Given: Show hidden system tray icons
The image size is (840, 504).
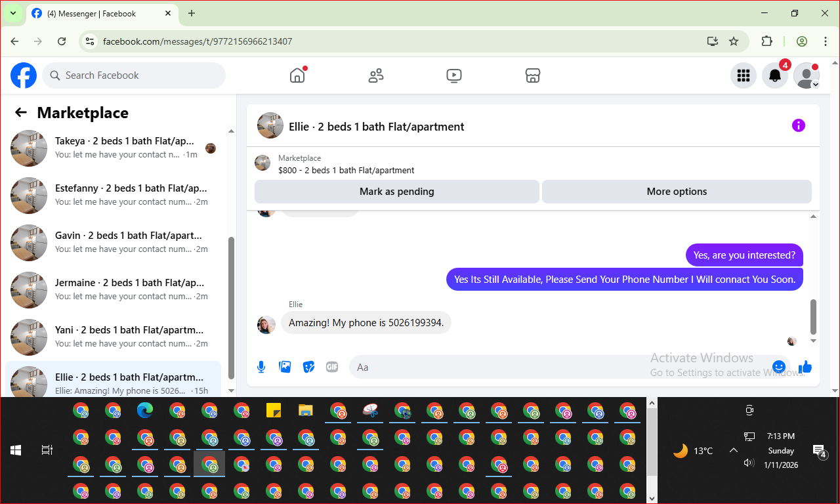Looking at the screenshot, I should pos(734,450).
